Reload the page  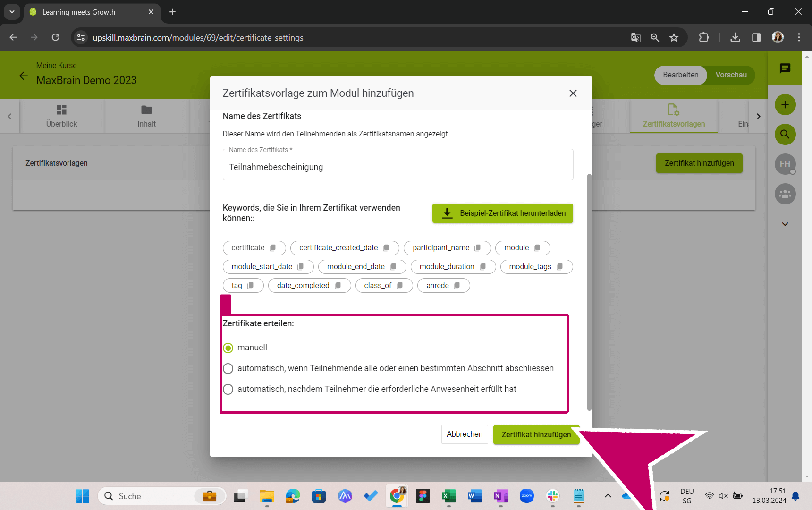pos(55,37)
